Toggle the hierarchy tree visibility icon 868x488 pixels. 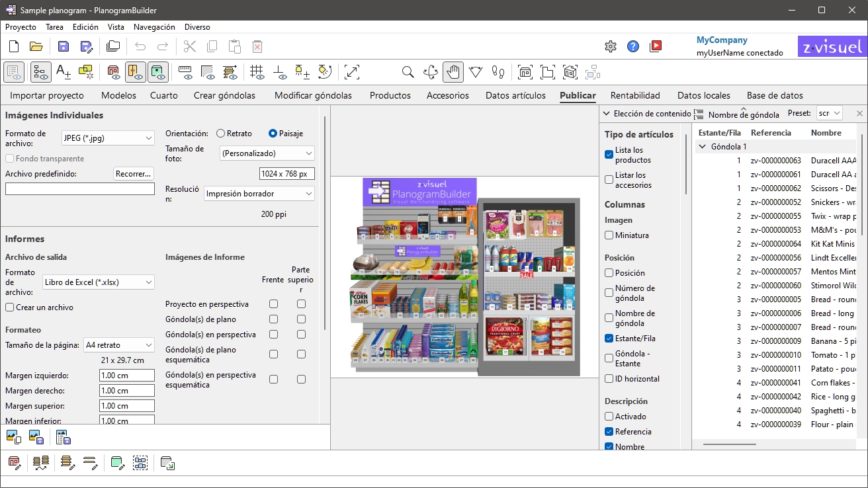pyautogui.click(x=41, y=71)
